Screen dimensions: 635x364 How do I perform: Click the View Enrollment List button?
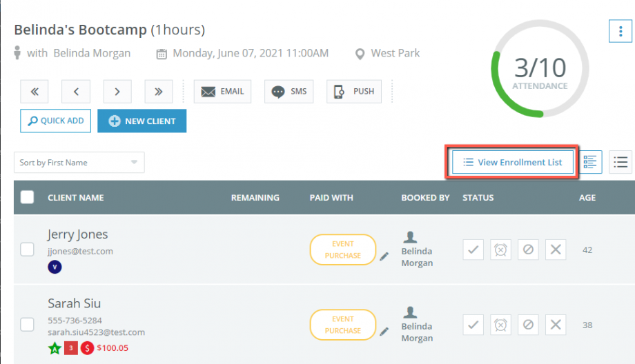coord(513,162)
